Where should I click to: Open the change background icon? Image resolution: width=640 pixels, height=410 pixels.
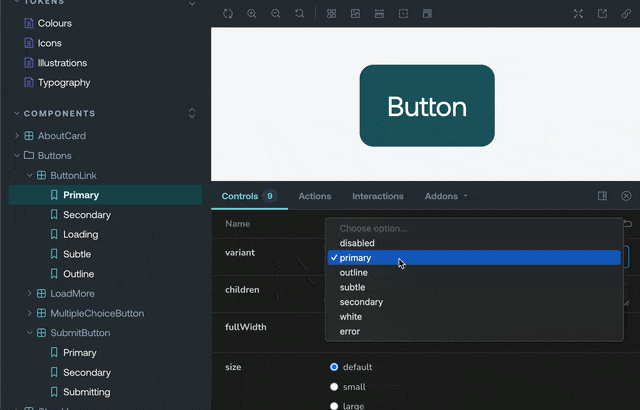click(355, 13)
